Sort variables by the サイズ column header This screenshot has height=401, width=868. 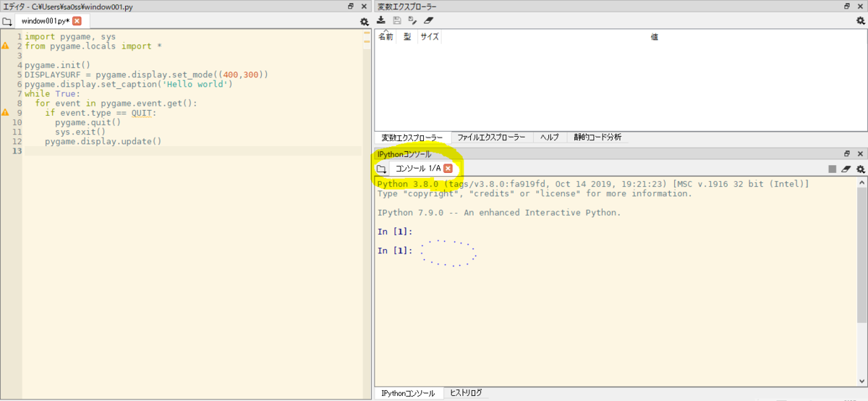430,37
